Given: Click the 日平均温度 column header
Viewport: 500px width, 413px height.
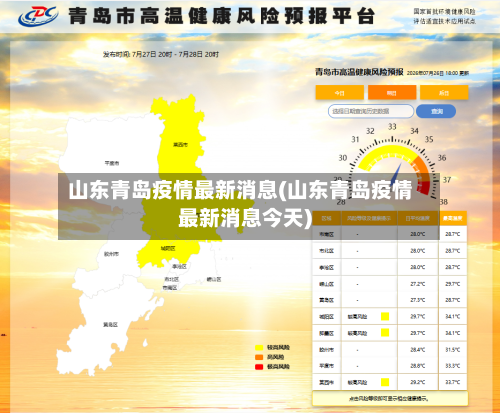Looking at the screenshot, I should [x=418, y=218].
